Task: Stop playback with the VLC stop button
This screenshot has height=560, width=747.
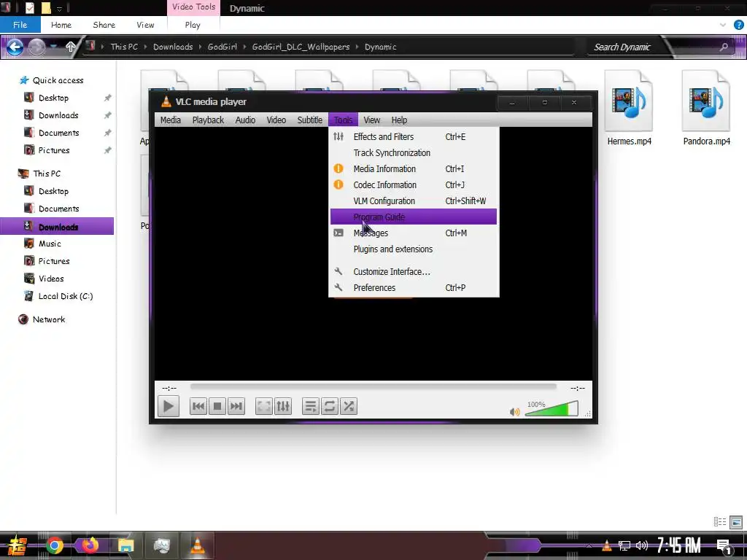Action: 217,406
